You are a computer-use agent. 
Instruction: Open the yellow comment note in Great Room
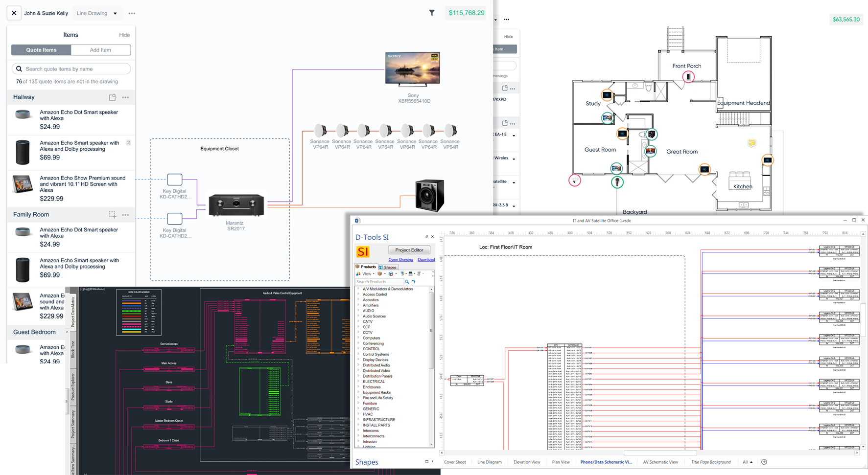tap(751, 143)
